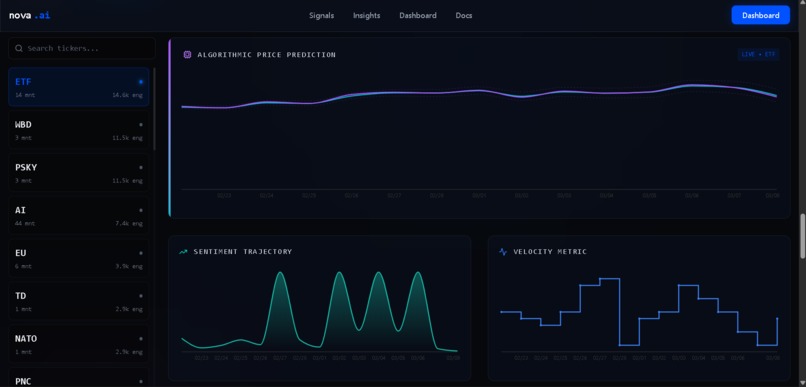Click the '6 mnt' value on EU
Viewport: 806px width, 387px height.
tap(24, 266)
